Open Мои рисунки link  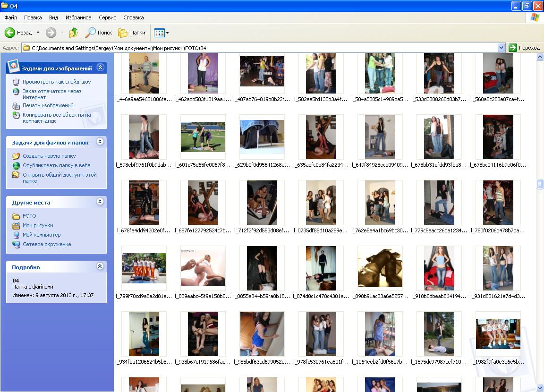(x=38, y=225)
